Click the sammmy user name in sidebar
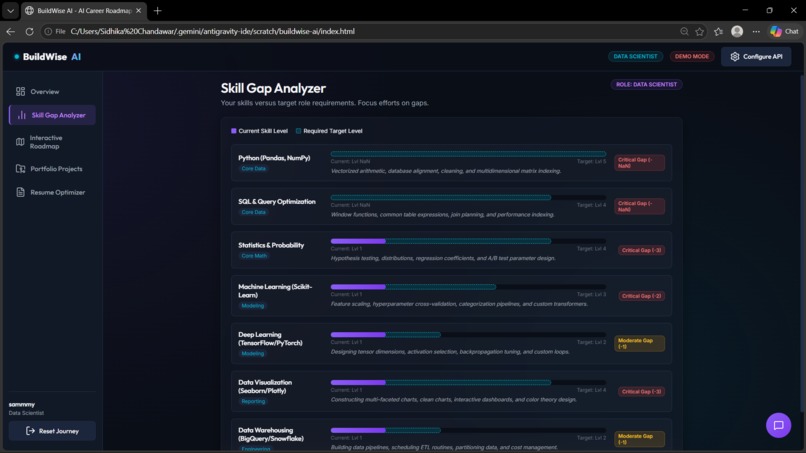 coord(22,405)
